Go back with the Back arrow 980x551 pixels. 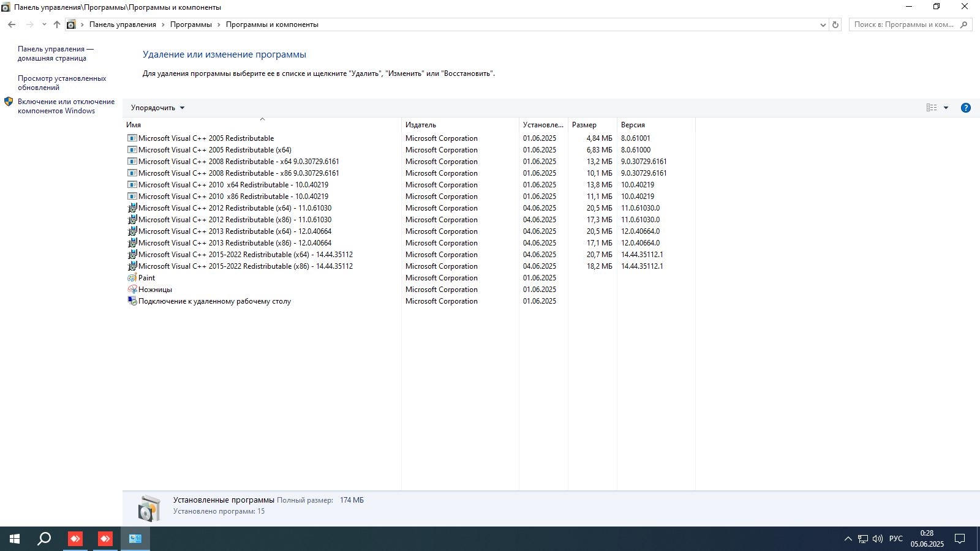(12, 24)
